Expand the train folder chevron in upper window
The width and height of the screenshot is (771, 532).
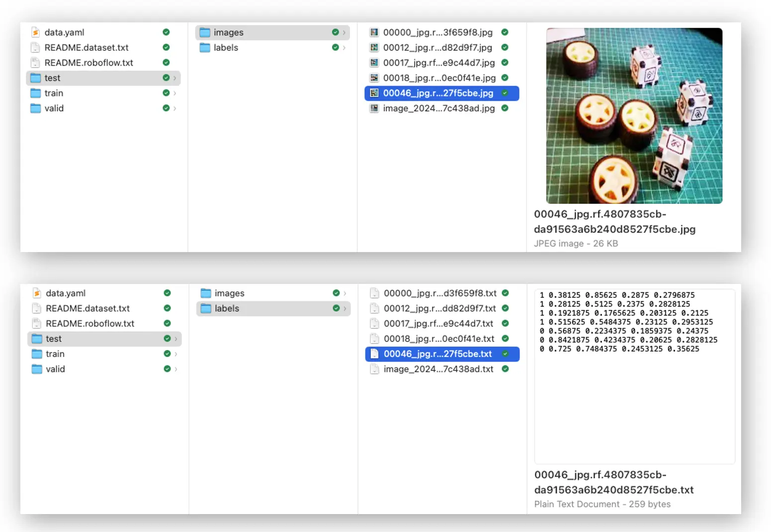pyautogui.click(x=174, y=93)
